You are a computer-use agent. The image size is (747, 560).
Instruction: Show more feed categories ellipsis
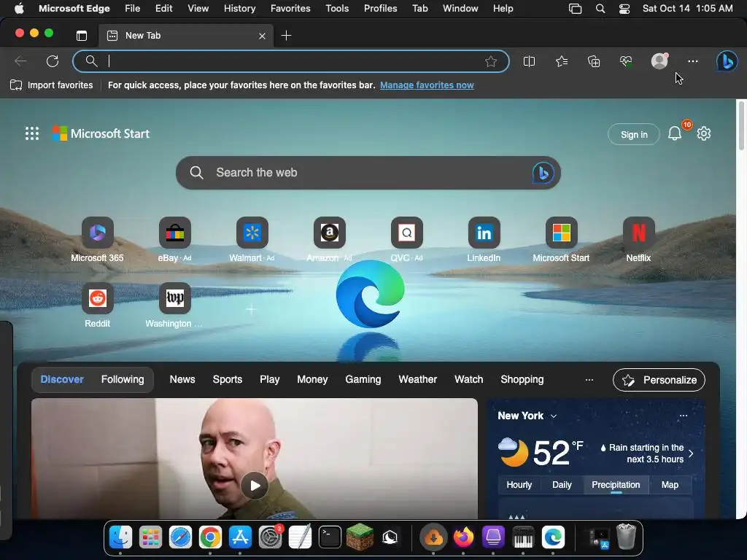589,379
